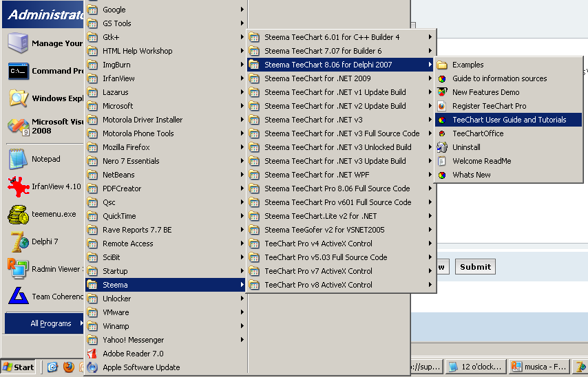The height and width of the screenshot is (377, 588).
Task: Open Nero 7 Essentials folder
Action: (166, 161)
